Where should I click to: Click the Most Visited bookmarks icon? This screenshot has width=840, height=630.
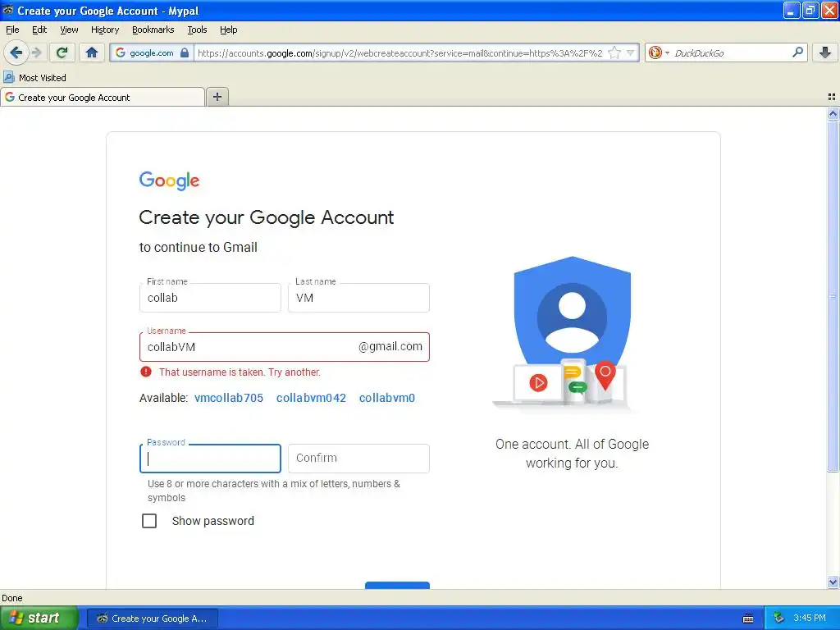9,78
